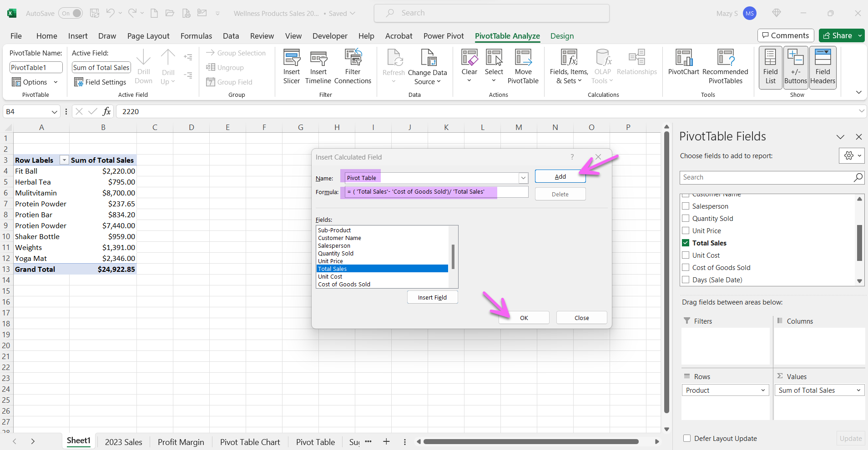Click the Relationships icon

click(x=637, y=64)
